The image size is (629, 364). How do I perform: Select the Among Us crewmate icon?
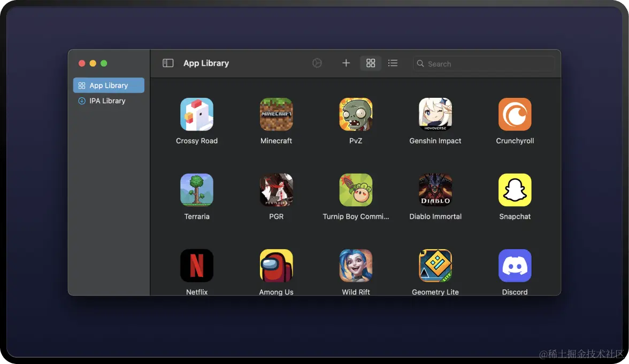point(276,265)
